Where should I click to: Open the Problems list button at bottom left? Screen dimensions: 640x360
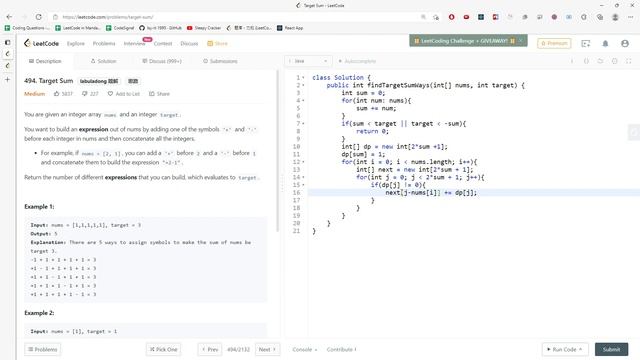tap(42, 349)
